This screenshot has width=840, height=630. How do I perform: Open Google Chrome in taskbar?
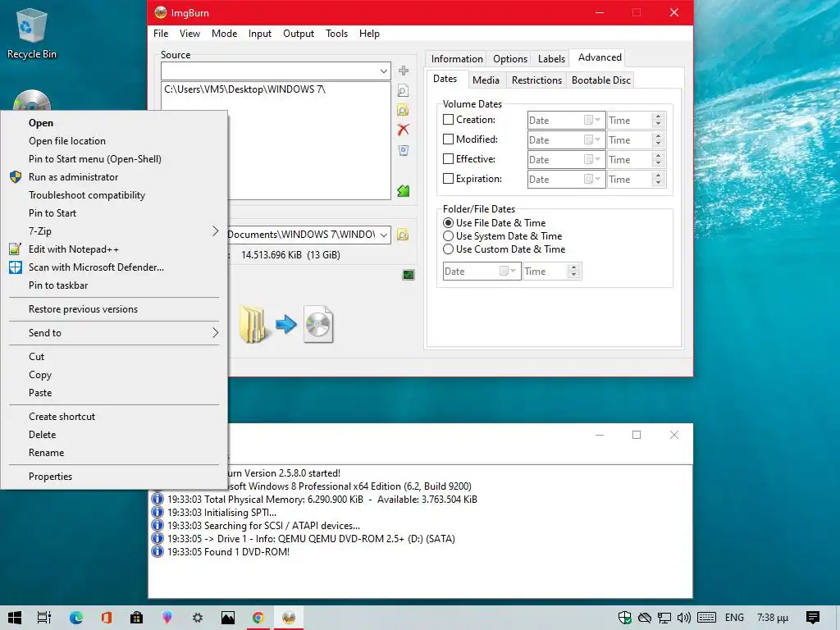tap(258, 618)
